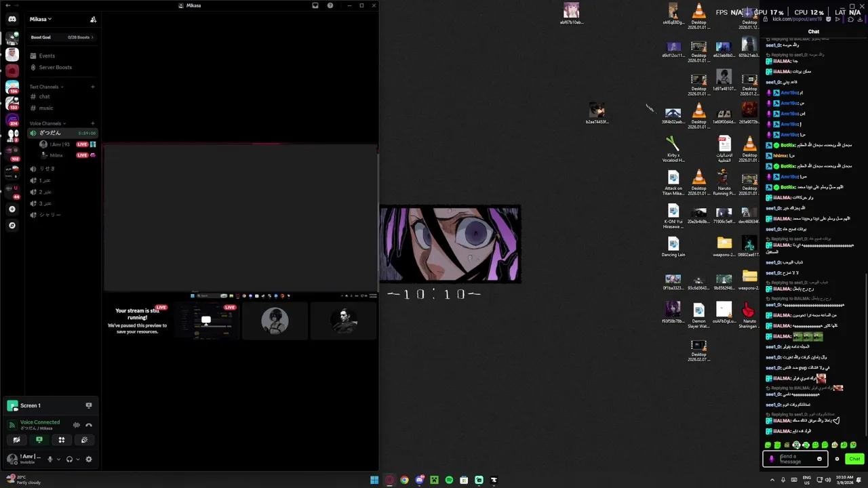Screen dimensions: 868x488
Task: Focus the Send a message input field
Action: (x=795, y=459)
